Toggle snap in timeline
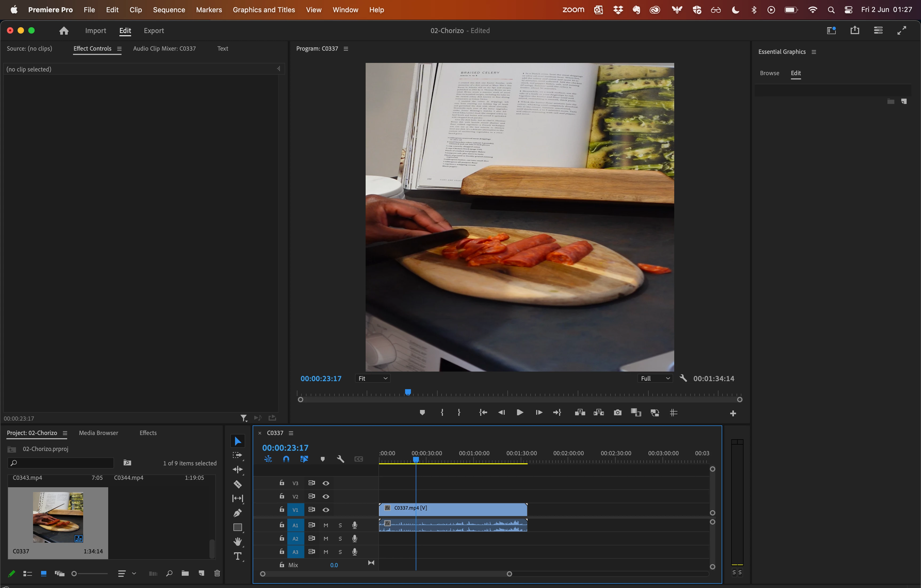 point(286,459)
